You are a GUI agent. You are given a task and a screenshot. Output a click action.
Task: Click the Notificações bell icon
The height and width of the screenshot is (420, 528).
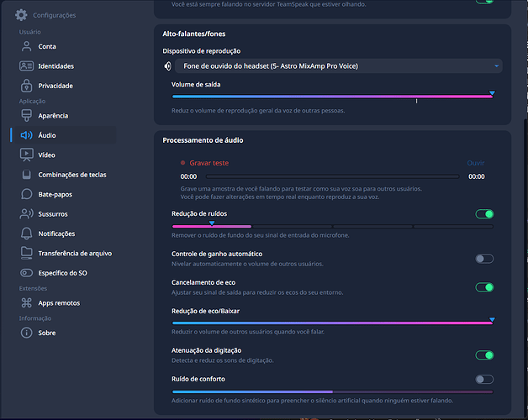[x=26, y=234]
